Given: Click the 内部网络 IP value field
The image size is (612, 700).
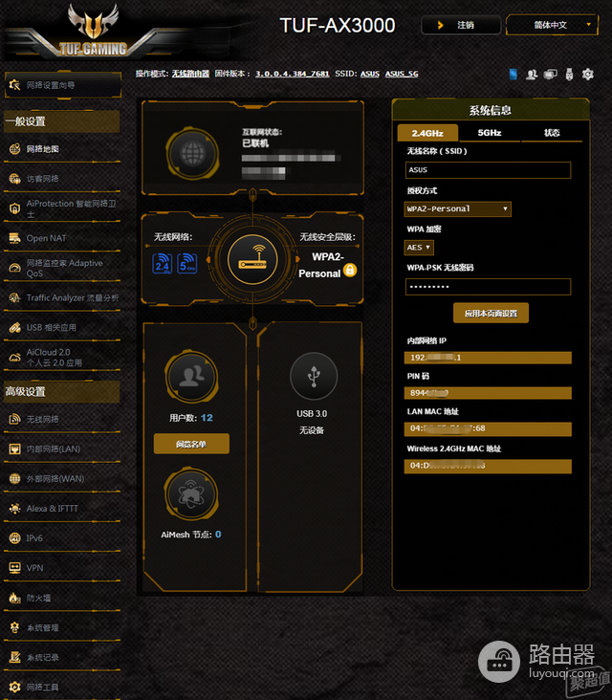Looking at the screenshot, I should [x=488, y=358].
